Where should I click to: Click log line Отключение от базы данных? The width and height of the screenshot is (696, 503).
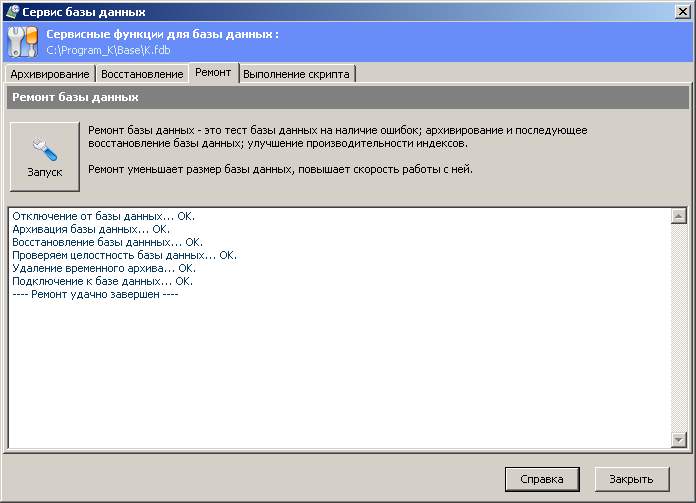[x=103, y=216]
